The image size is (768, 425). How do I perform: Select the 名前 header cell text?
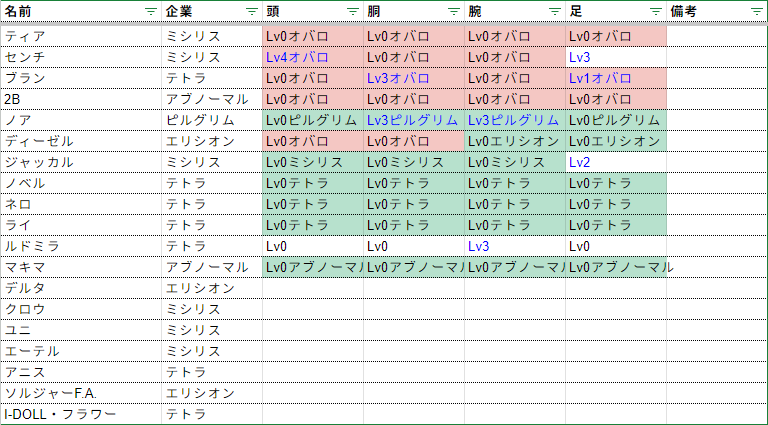point(18,12)
